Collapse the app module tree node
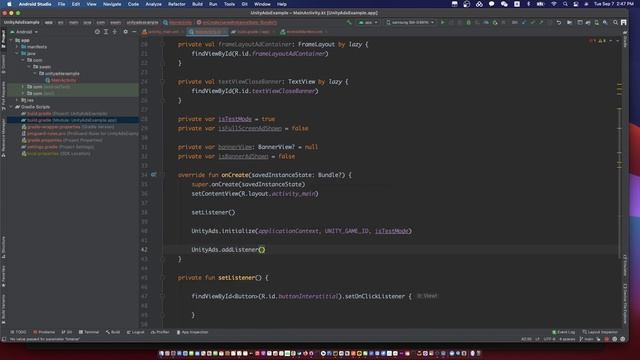The height and width of the screenshot is (360, 640). pyautogui.click(x=11, y=40)
